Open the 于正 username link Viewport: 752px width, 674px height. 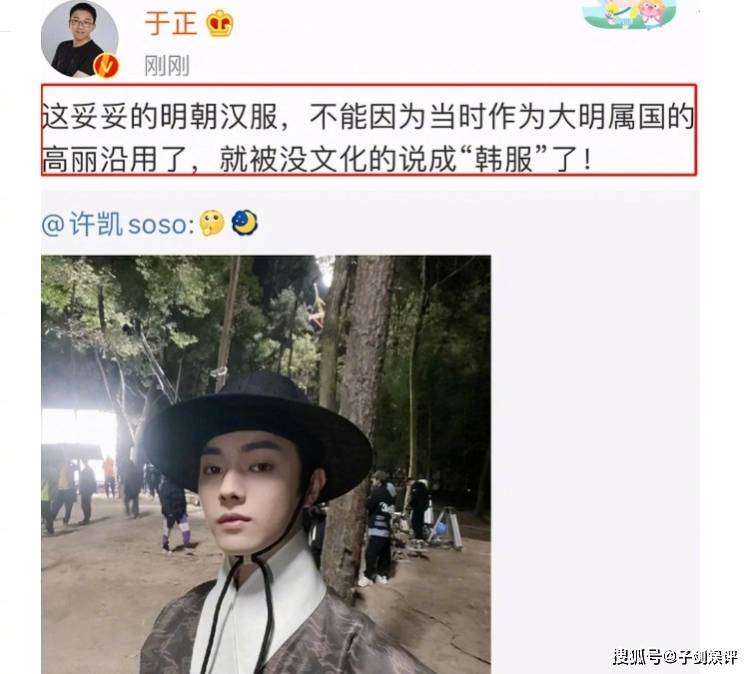tap(171, 23)
